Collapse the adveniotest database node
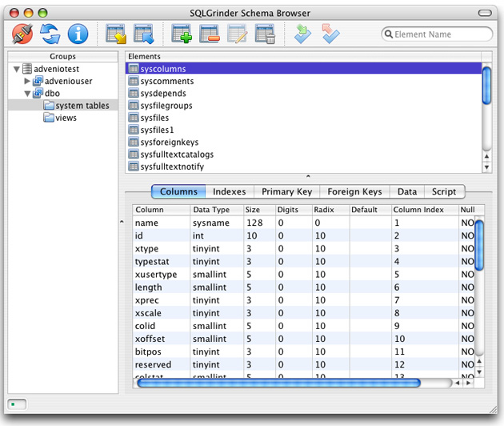The image size is (504, 426). click(x=17, y=69)
